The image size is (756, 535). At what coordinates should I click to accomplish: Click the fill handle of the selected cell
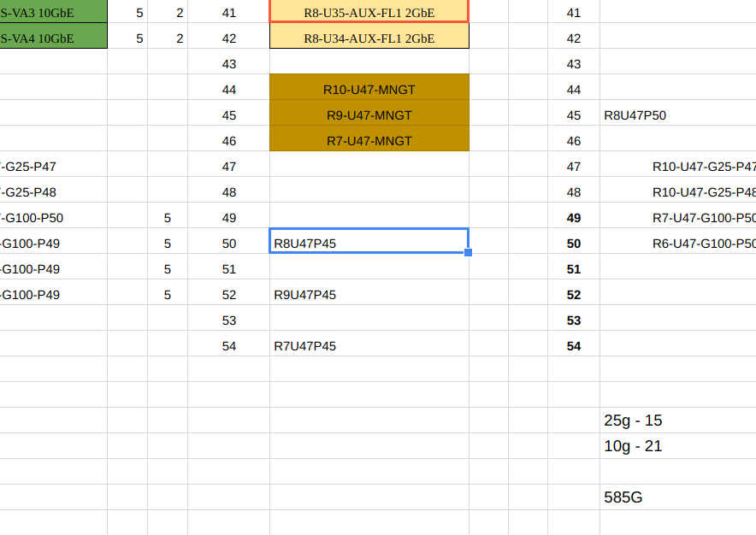(x=468, y=252)
